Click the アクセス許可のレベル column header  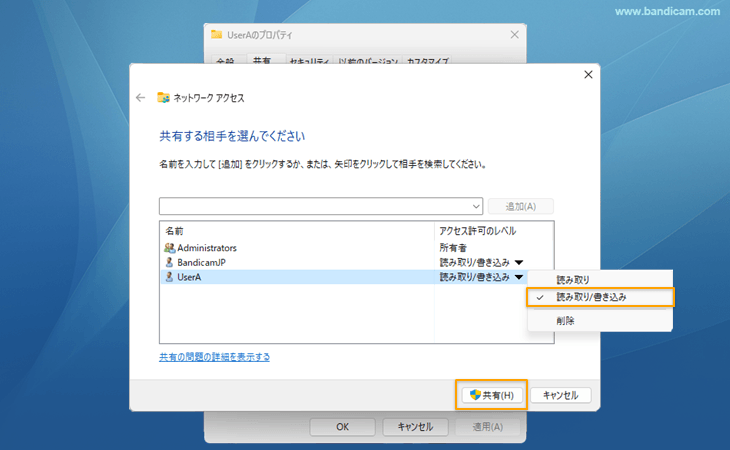click(493, 231)
